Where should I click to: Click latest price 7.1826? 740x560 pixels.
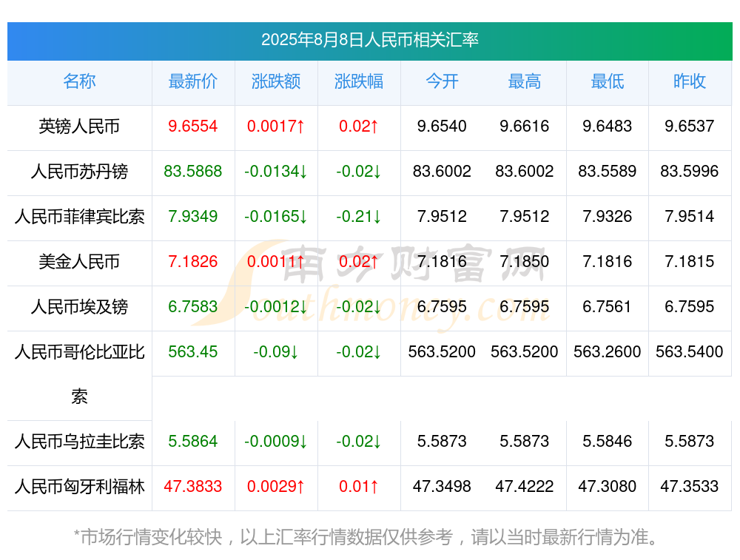pyautogui.click(x=193, y=261)
